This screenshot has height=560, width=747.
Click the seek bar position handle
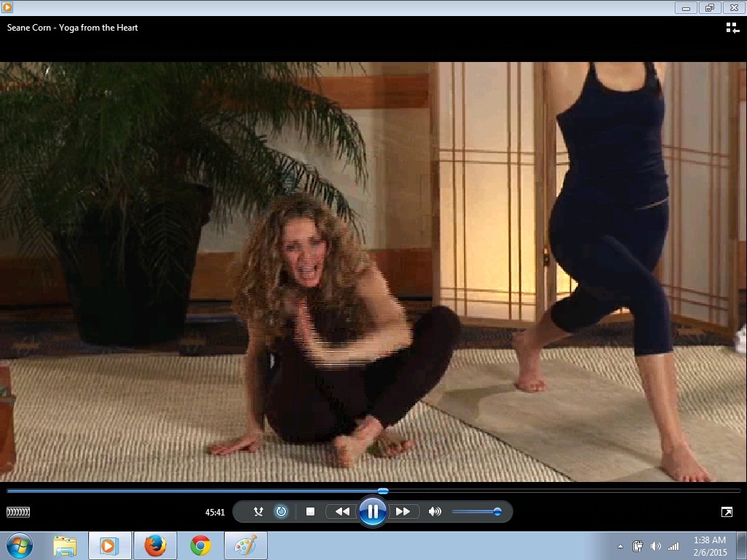coord(382,491)
